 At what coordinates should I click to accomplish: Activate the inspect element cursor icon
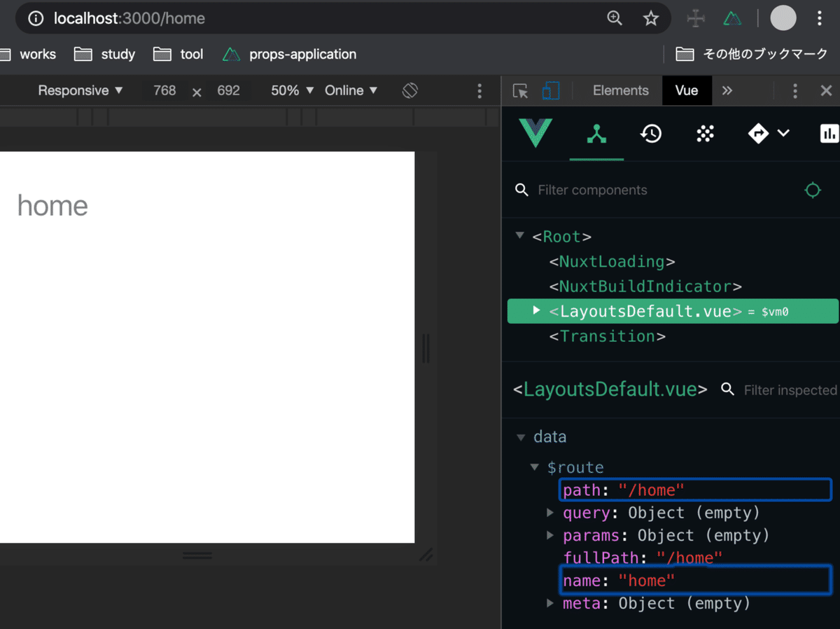[520, 90]
